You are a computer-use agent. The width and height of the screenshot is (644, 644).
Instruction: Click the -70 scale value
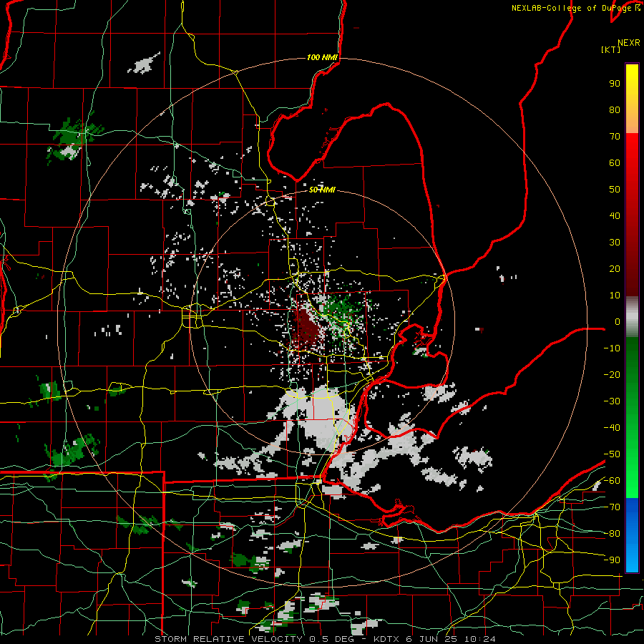pos(612,507)
